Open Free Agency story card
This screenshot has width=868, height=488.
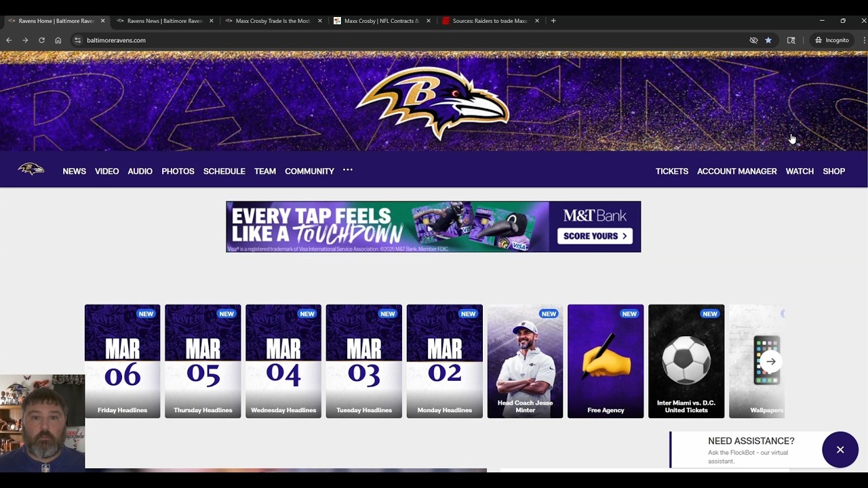pyautogui.click(x=606, y=361)
